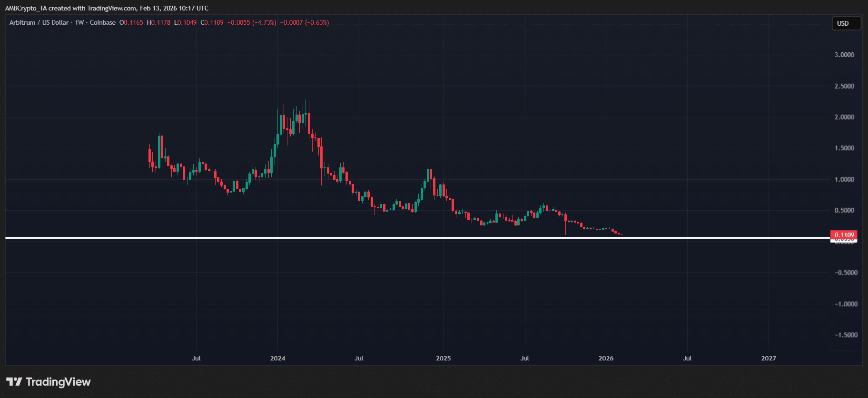Click the high value H0.1178 in the legend
This screenshot has width=868, height=398.
click(x=158, y=22)
